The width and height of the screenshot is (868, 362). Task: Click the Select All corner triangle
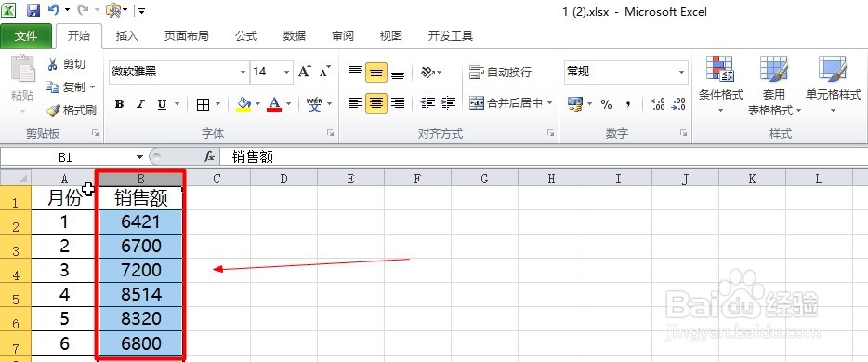16,178
